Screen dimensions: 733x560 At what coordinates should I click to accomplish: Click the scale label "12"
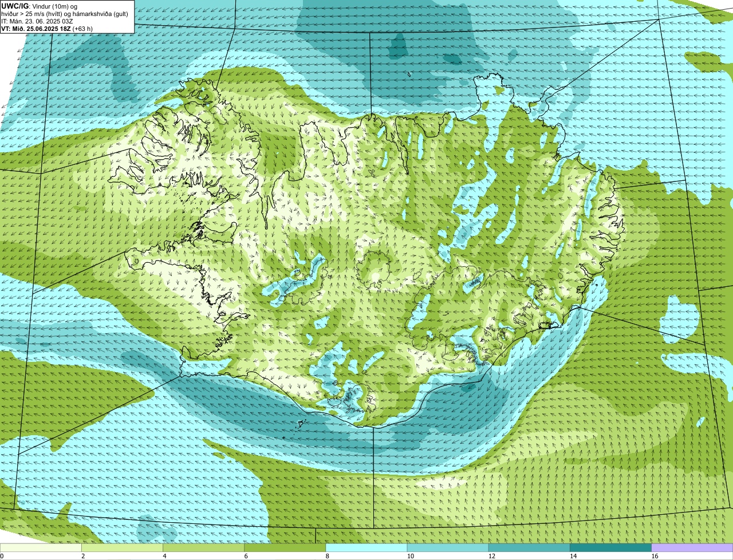pyautogui.click(x=491, y=556)
